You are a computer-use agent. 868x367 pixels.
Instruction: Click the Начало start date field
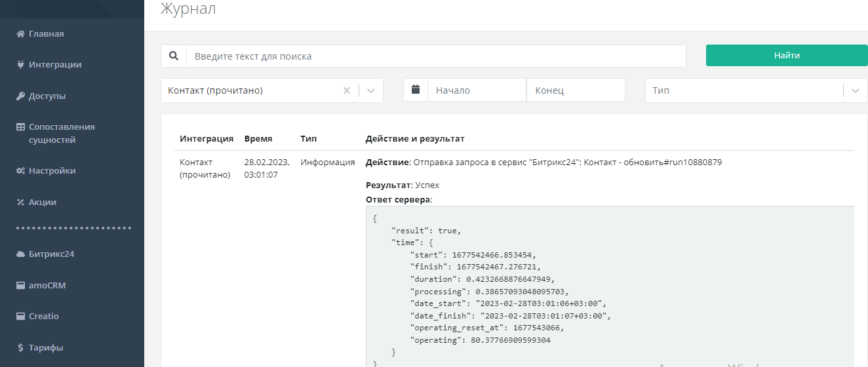point(477,90)
